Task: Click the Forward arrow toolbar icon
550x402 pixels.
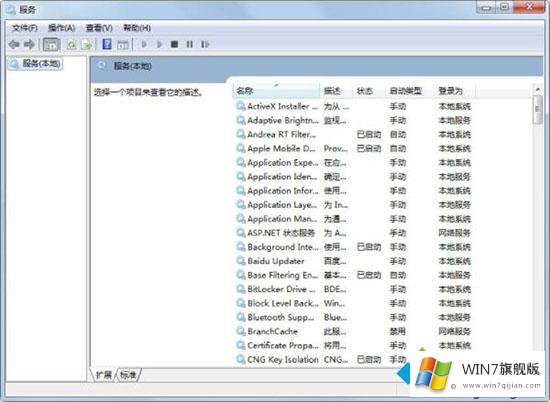Action: coord(29,44)
